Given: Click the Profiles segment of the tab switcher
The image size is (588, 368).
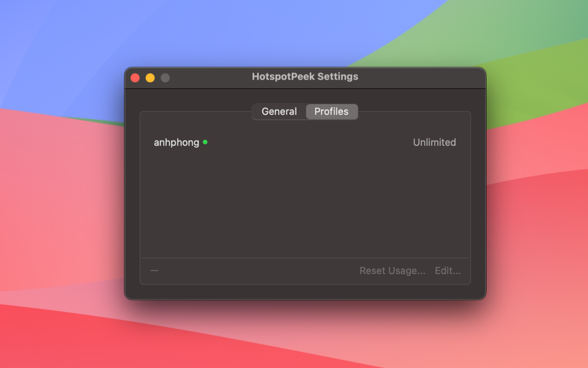Looking at the screenshot, I should (332, 111).
